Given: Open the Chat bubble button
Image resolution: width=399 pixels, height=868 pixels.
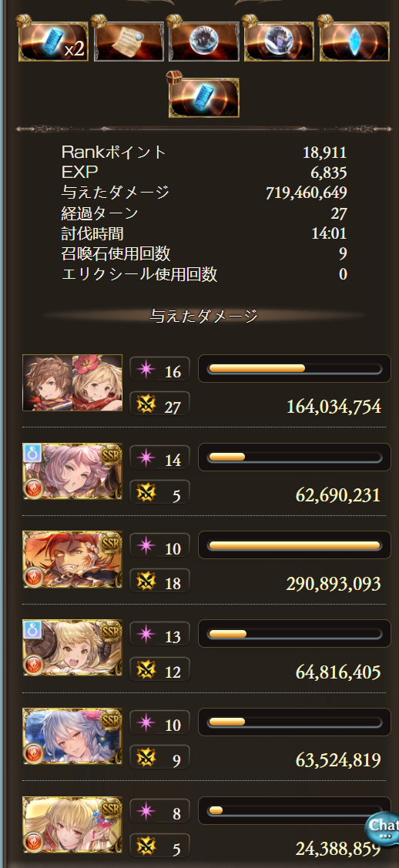Looking at the screenshot, I should (x=382, y=826).
